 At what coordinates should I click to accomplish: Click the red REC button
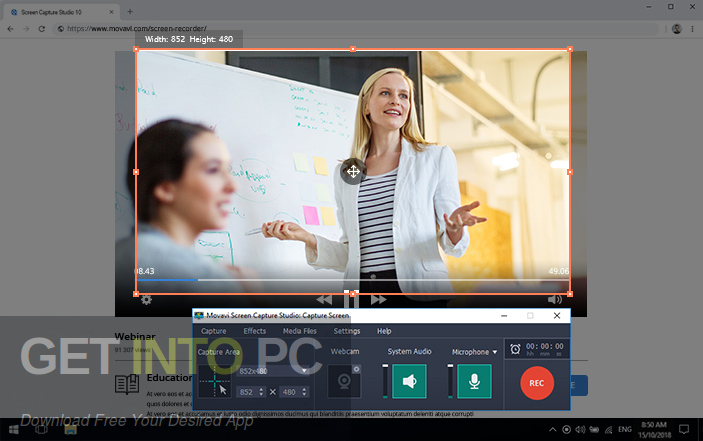pyautogui.click(x=537, y=383)
